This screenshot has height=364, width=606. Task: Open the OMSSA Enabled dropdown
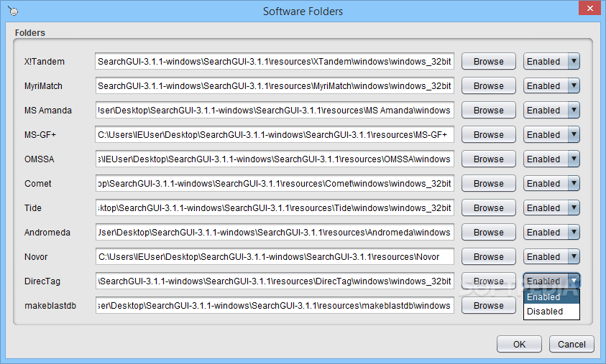tap(551, 159)
